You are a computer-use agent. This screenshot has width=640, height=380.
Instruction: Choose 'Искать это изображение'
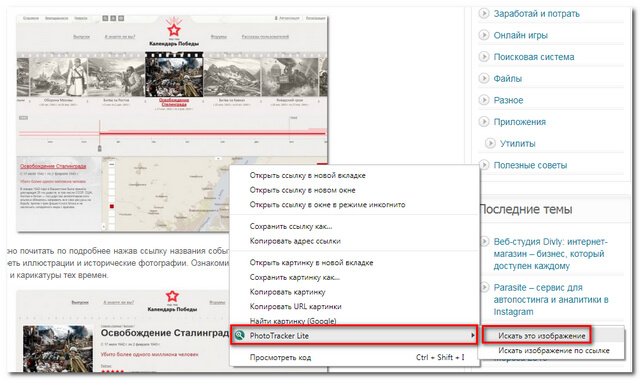pos(542,336)
